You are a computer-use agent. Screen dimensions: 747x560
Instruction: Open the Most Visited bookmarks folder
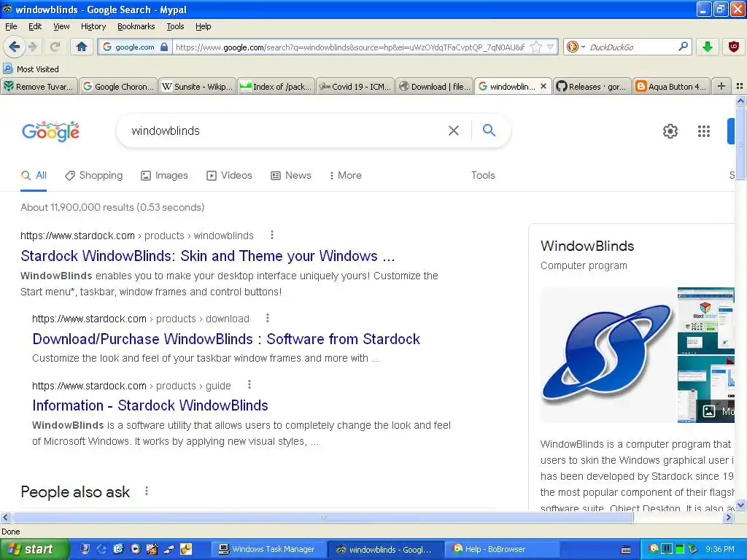pyautogui.click(x=31, y=69)
